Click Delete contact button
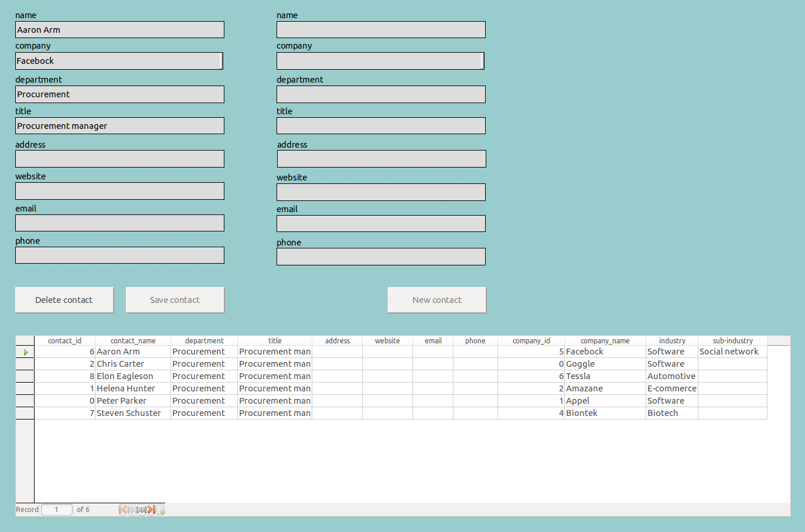 (64, 300)
